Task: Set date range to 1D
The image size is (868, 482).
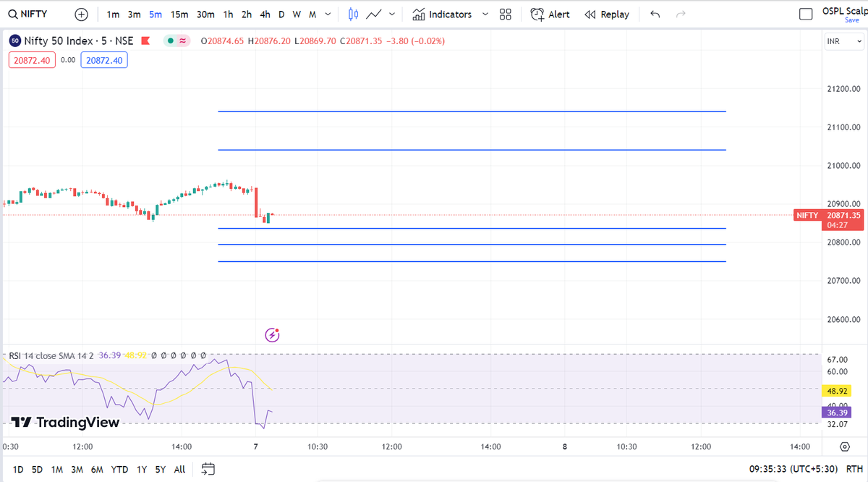Action: tap(18, 470)
